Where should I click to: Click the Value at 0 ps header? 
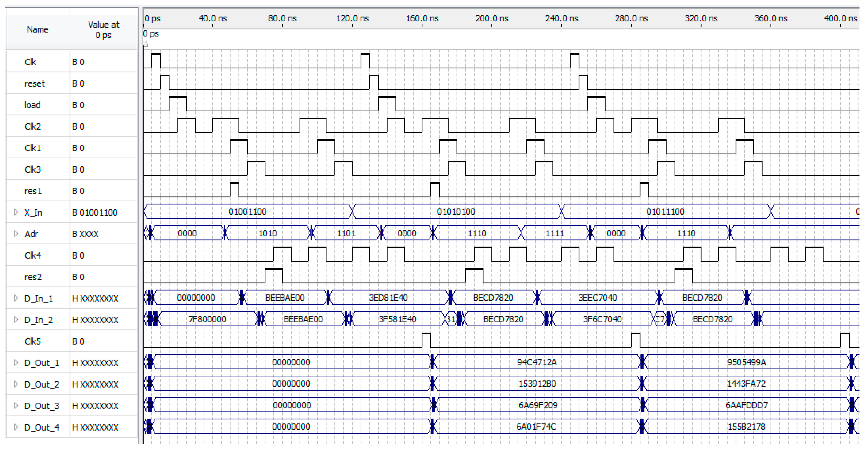coord(104,30)
